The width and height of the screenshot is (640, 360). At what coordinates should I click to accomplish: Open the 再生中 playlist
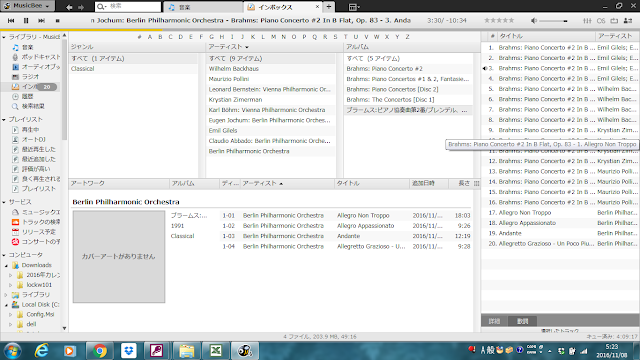(30, 129)
